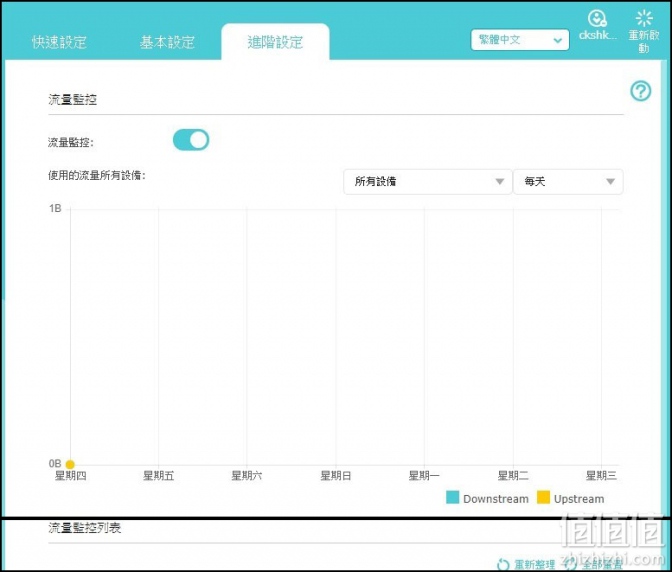Click the 星期二 axis label

[513, 476]
